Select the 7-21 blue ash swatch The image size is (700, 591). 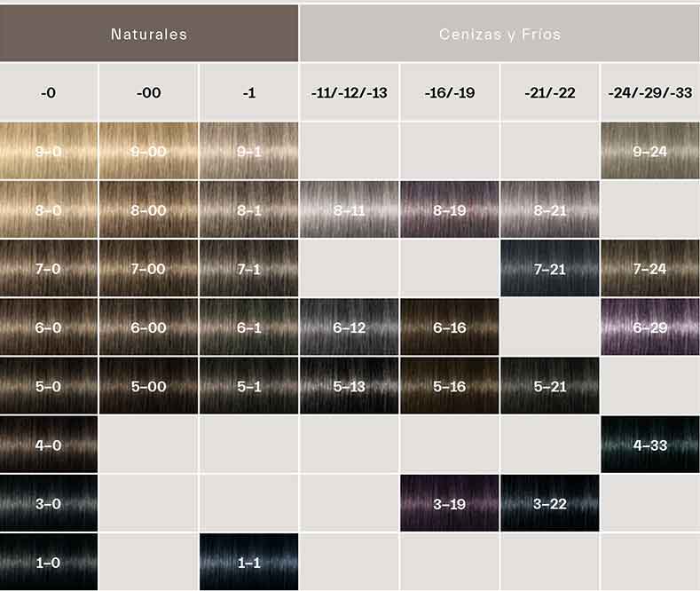tap(549, 268)
